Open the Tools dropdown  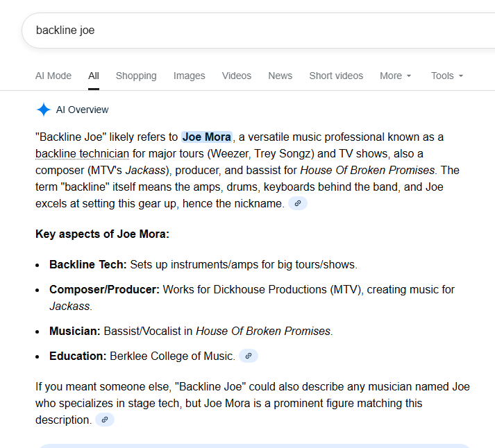click(446, 76)
